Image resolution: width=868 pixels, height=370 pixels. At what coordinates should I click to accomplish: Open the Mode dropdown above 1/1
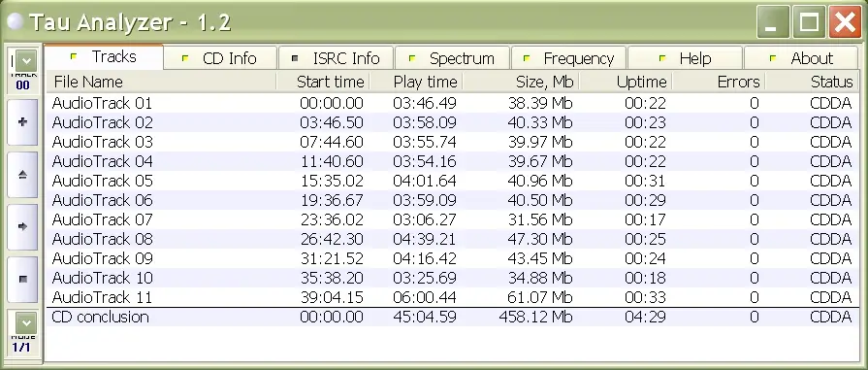click(x=25, y=322)
